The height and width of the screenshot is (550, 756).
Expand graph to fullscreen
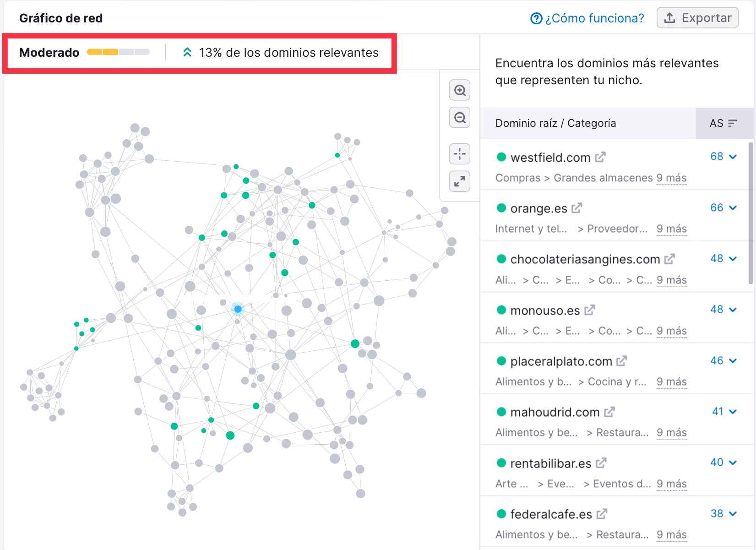click(x=460, y=181)
